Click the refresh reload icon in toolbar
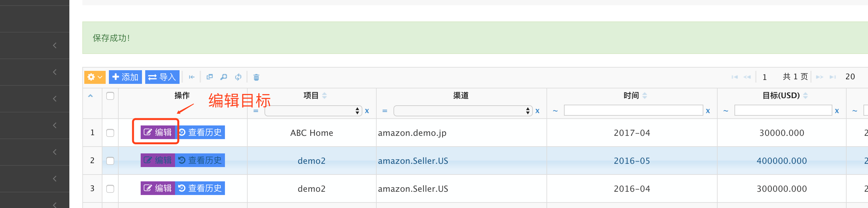 coord(238,77)
